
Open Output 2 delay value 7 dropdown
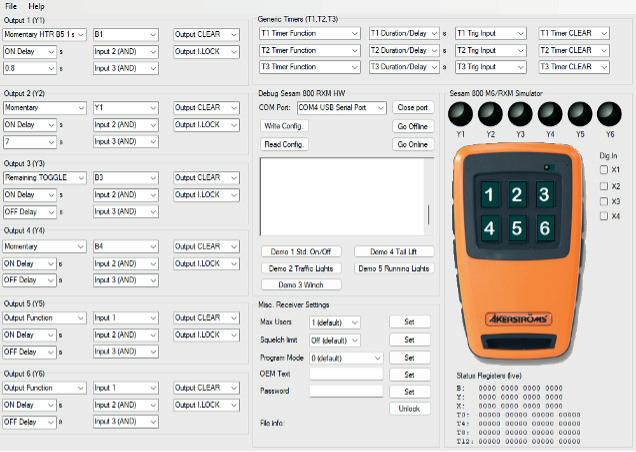pos(29,142)
